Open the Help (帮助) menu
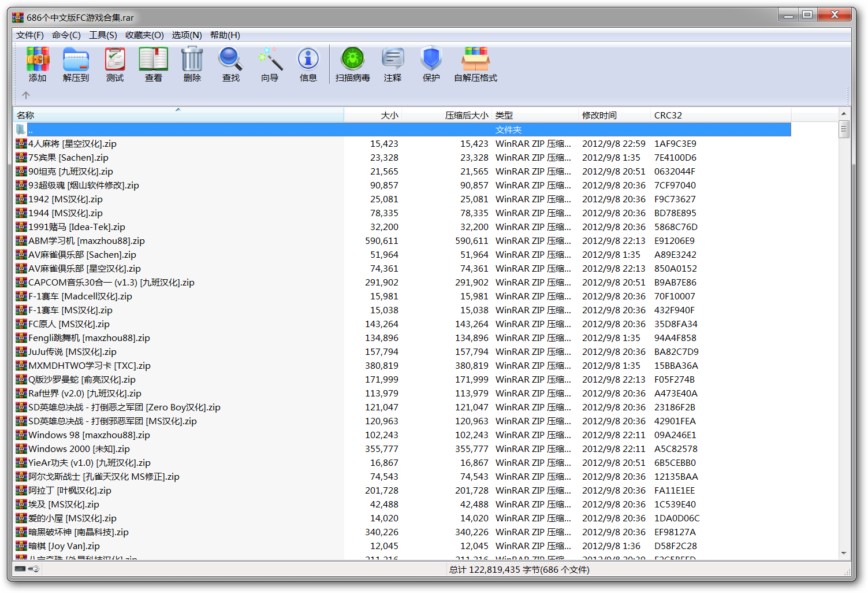 point(225,35)
